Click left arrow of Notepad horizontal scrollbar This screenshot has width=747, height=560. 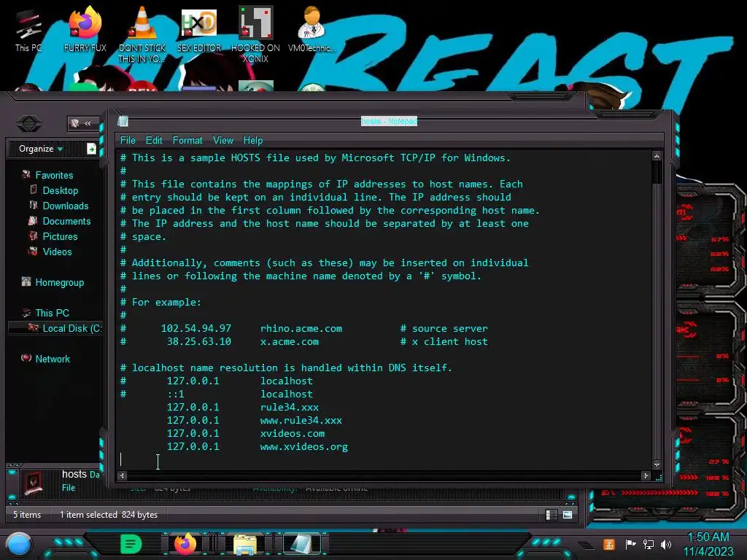(x=122, y=475)
